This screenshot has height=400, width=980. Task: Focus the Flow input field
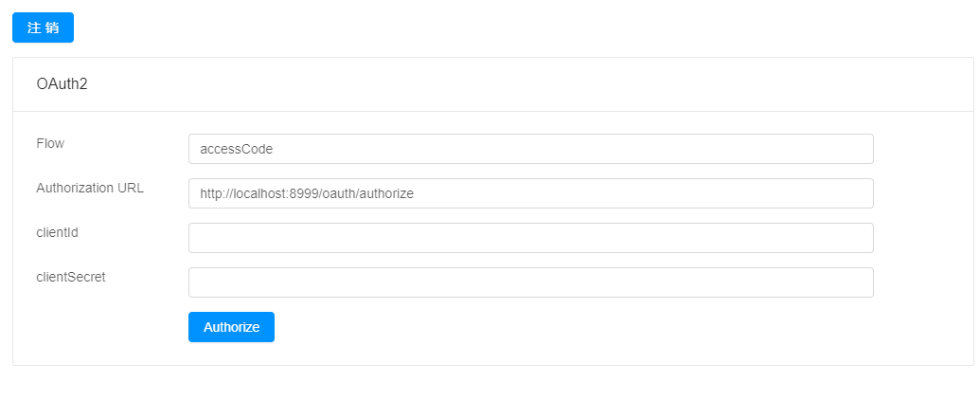coord(530,149)
